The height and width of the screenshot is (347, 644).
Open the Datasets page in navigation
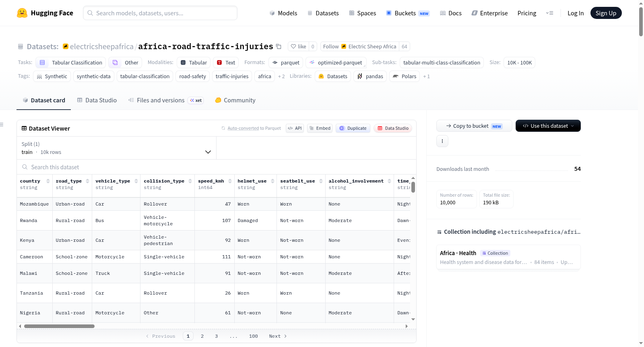tap(323, 13)
